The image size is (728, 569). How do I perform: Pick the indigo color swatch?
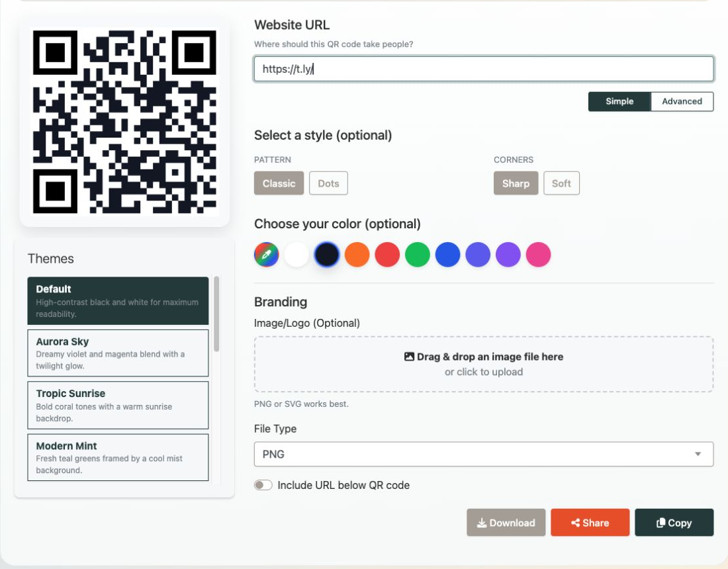point(478,254)
